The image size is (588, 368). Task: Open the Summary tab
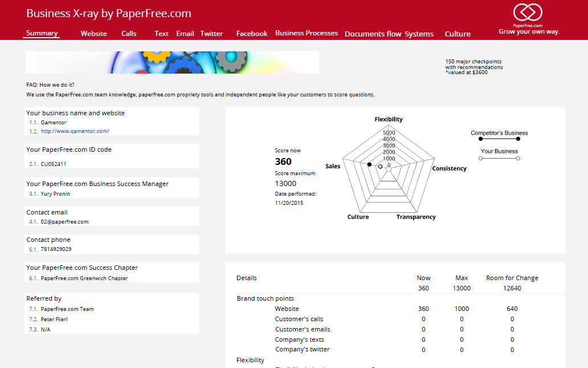point(42,33)
